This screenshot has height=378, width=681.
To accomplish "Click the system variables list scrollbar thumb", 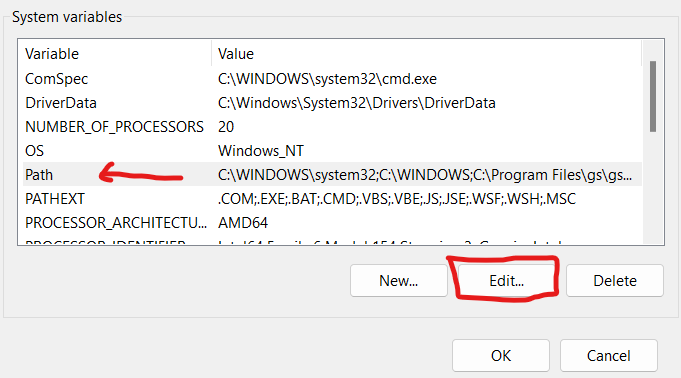I will (x=653, y=96).
